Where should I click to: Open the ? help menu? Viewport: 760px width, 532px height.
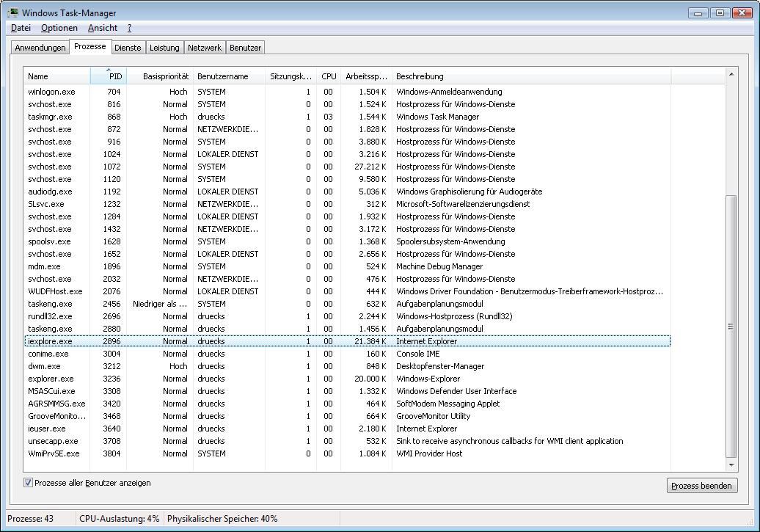pos(129,28)
